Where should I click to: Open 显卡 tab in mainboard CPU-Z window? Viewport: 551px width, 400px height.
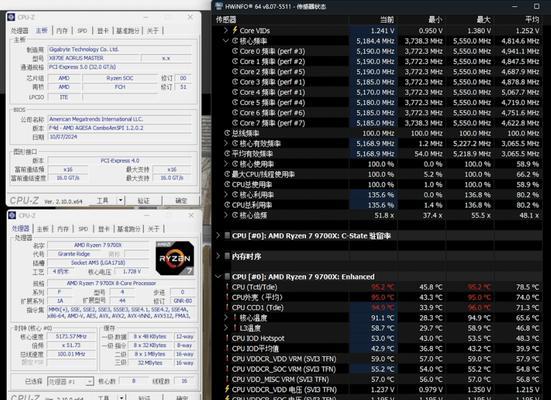pyautogui.click(x=103, y=31)
